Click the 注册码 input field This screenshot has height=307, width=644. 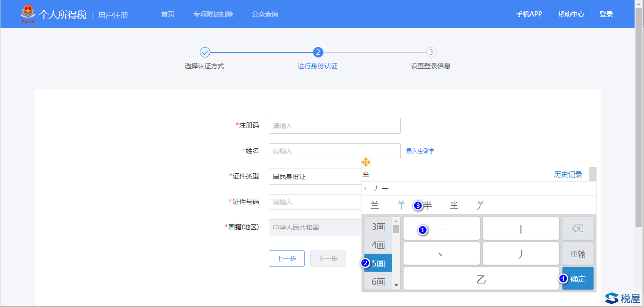click(335, 126)
